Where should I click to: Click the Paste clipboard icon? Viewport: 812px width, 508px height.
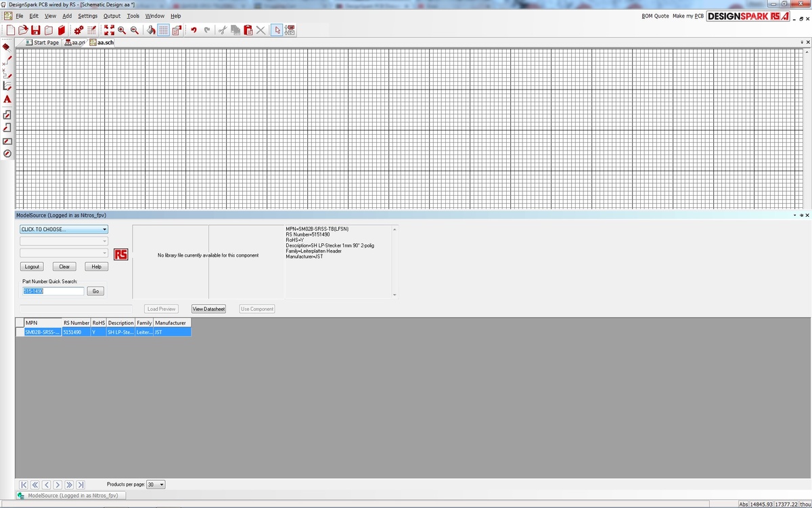tap(248, 30)
